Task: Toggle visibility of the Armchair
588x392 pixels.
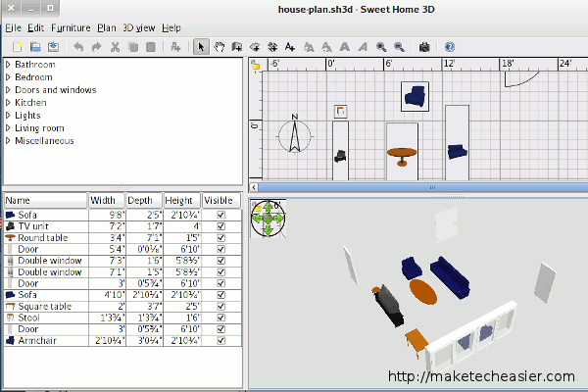Action: pos(220,341)
